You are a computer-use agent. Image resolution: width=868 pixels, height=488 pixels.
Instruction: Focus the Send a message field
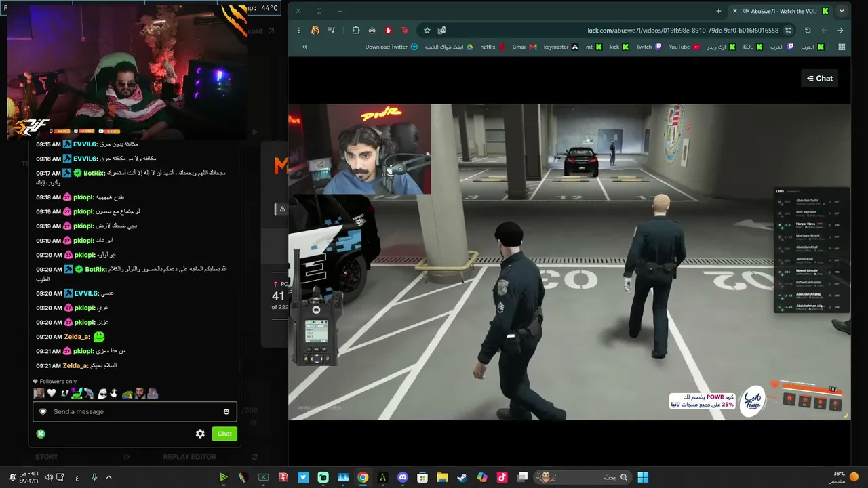tap(135, 411)
